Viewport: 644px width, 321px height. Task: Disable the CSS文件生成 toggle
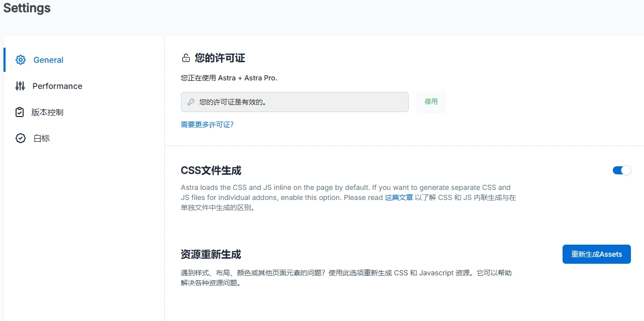(621, 170)
